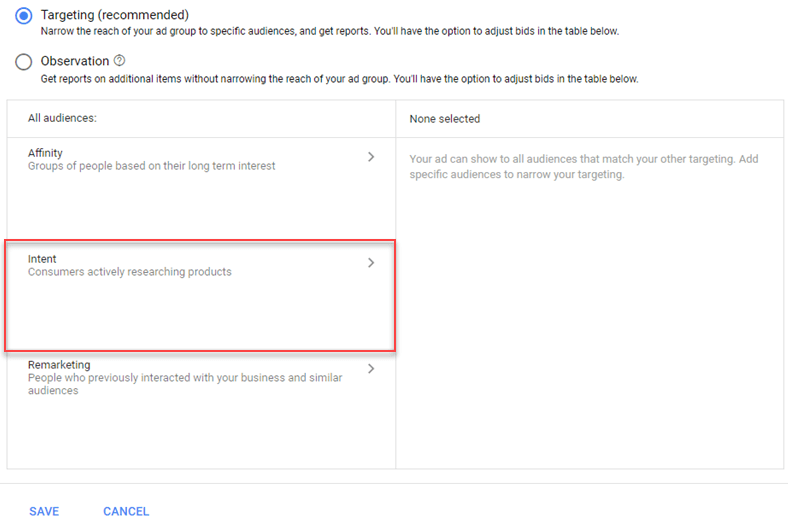
Task: Open the Affinity audience category title
Action: pos(45,153)
